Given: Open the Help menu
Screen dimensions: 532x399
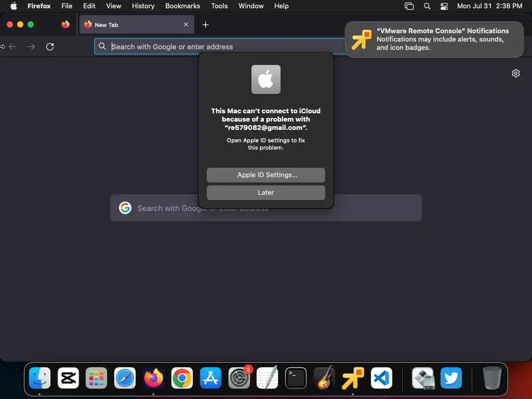Looking at the screenshot, I should (281, 6).
